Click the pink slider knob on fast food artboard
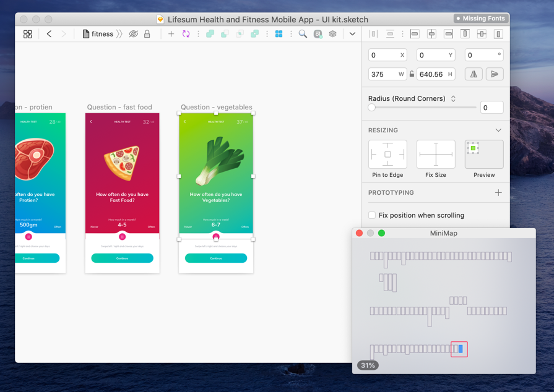This screenshot has width=554, height=392. click(122, 236)
